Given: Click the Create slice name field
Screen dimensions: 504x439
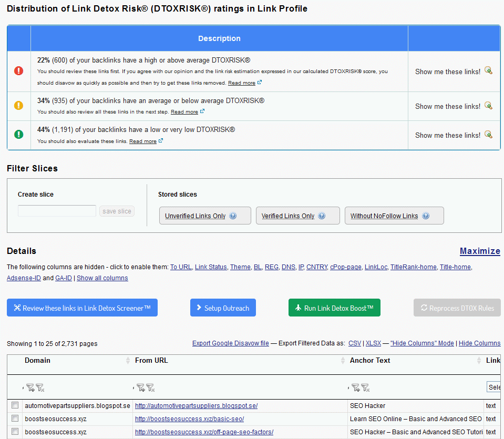Looking at the screenshot, I should point(57,211).
